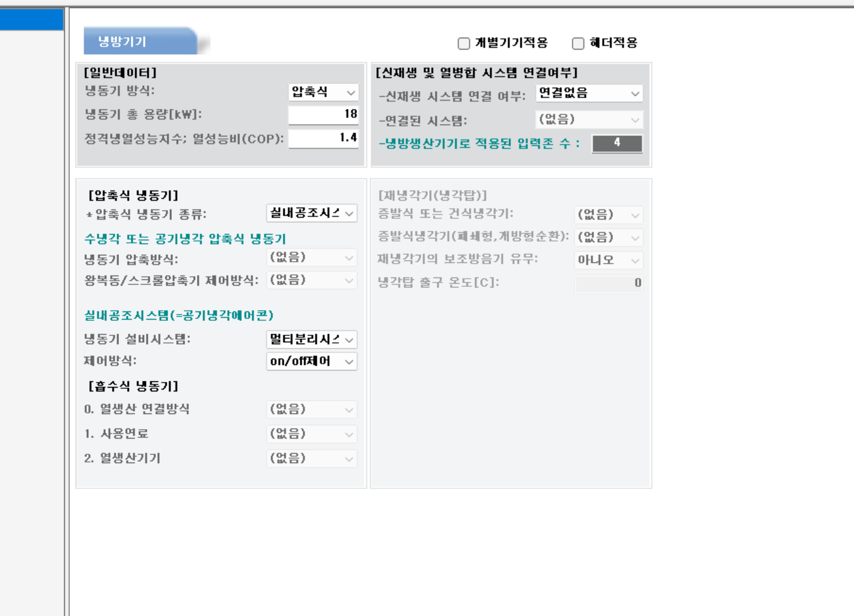Select the 냉방기기 tab header
Screen dimensions: 854x616
140,42
